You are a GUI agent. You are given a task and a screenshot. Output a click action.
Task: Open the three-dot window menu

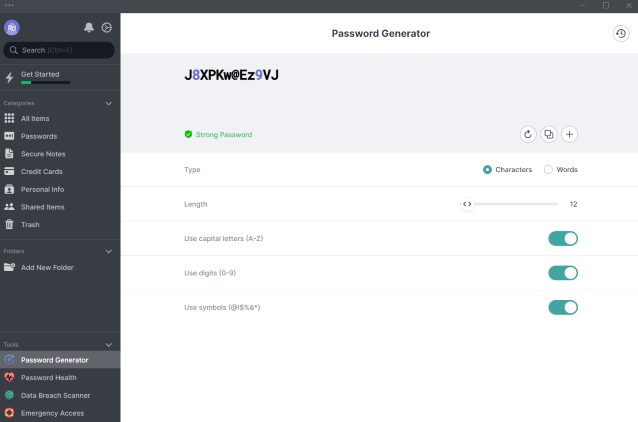9,5
